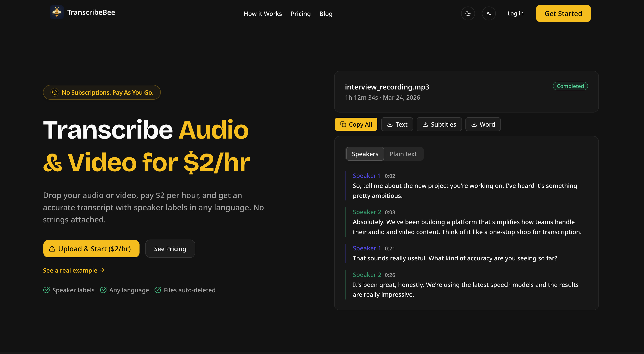644x354 pixels.
Task: Click the download icon on the Subtitles button
Action: click(x=425, y=124)
